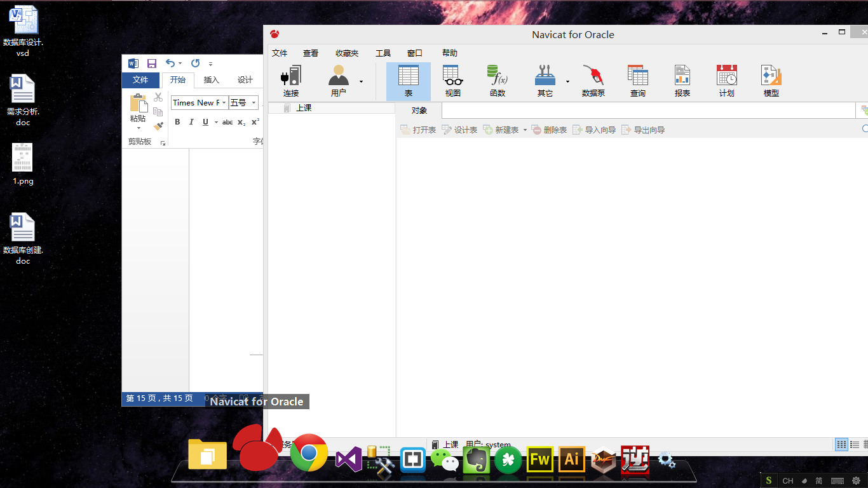Open the Word 文件 file tab

pos(140,80)
